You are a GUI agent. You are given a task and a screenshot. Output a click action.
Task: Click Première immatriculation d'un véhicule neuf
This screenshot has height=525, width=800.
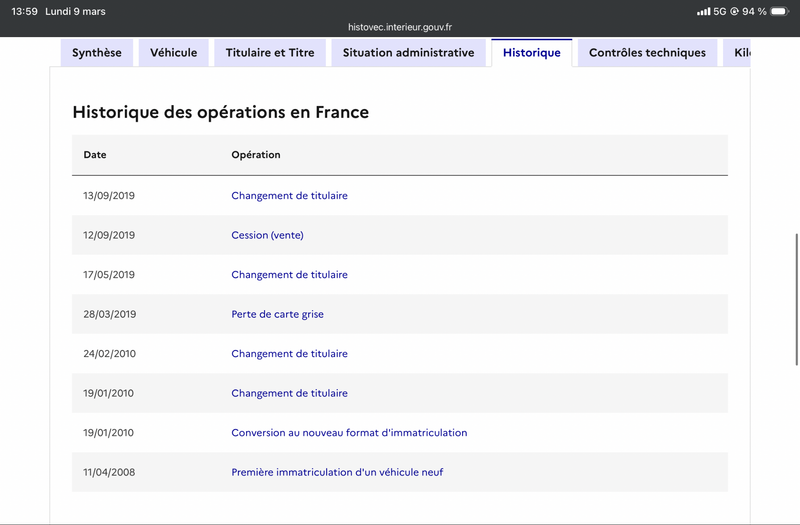[337, 472]
